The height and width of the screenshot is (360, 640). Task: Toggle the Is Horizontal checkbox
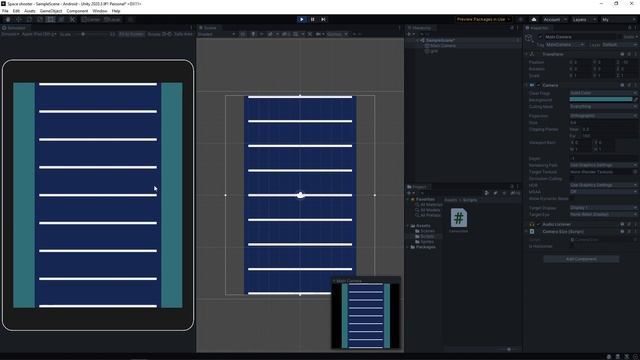coord(572,246)
